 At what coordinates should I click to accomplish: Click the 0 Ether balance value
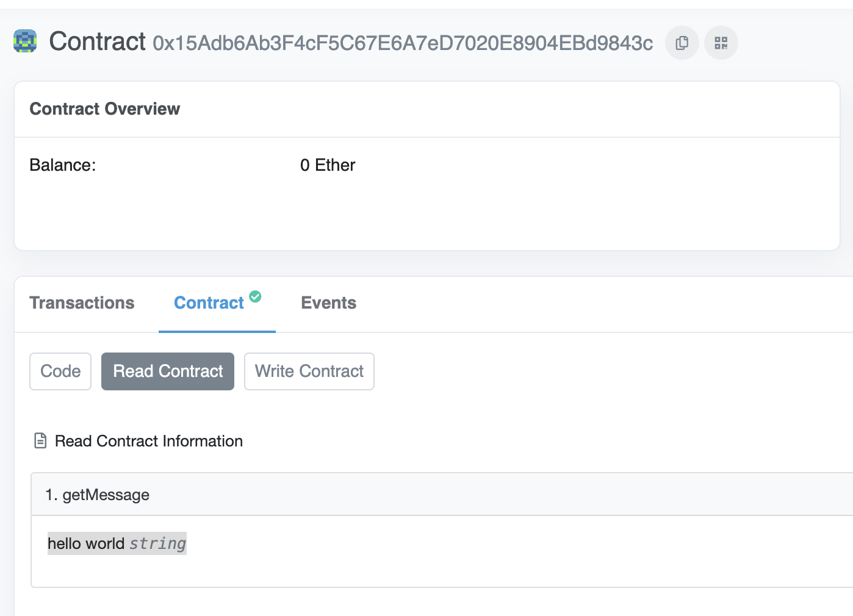click(328, 165)
